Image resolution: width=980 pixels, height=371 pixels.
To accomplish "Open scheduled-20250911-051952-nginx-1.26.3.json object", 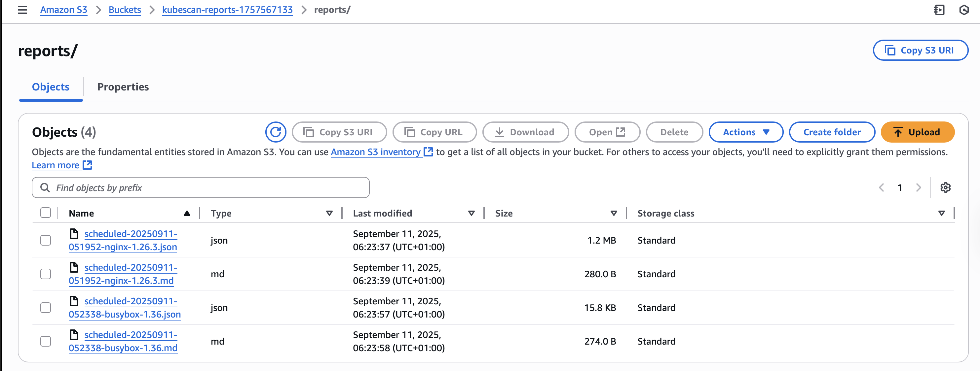I will click(x=123, y=240).
